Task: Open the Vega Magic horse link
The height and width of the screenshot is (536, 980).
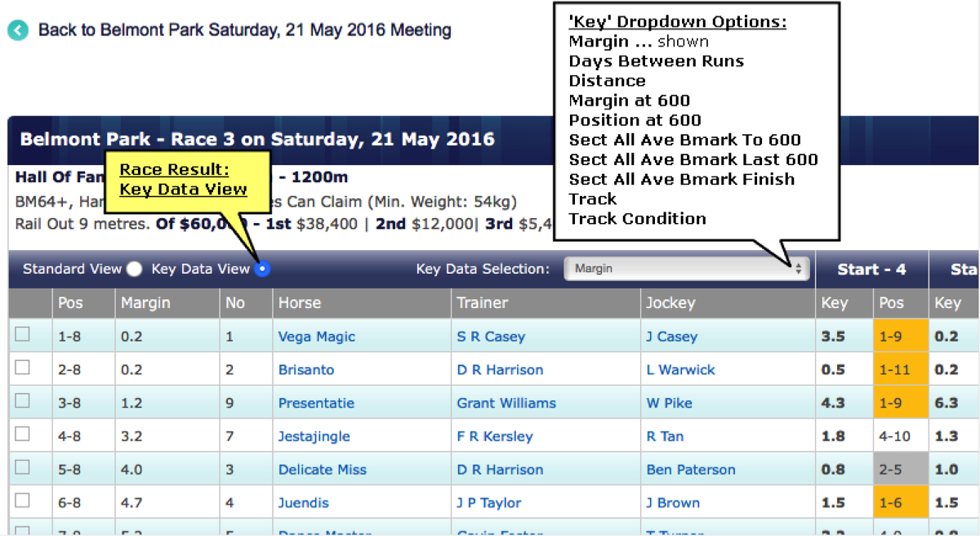Action: pyautogui.click(x=316, y=337)
